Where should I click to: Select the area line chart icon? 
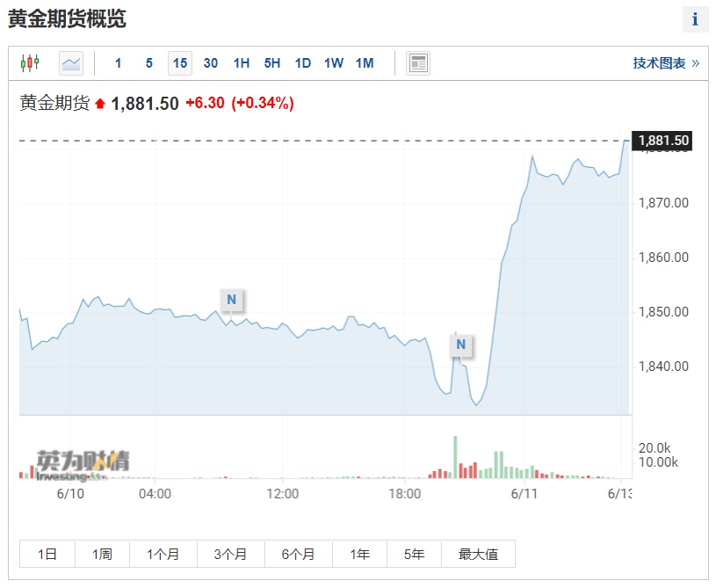71,63
